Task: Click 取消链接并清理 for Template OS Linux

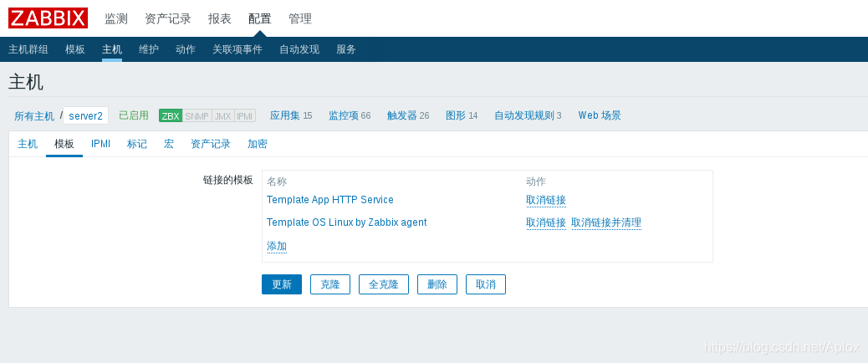Action: point(606,222)
